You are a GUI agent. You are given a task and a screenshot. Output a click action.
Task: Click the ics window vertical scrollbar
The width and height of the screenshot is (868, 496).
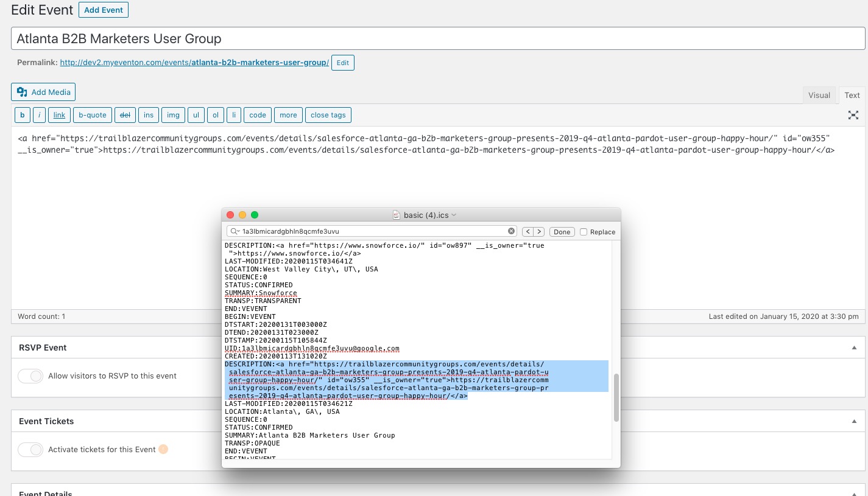616,397
